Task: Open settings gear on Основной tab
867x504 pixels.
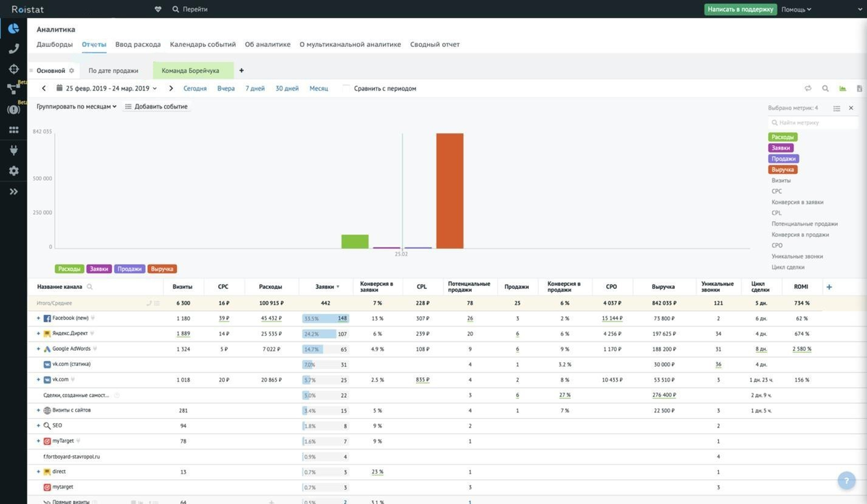Action: coord(72,71)
